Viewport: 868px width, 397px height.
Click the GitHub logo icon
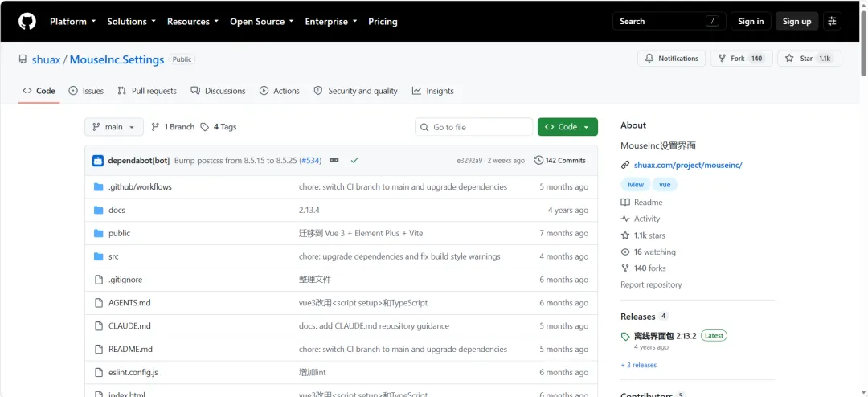tap(27, 22)
